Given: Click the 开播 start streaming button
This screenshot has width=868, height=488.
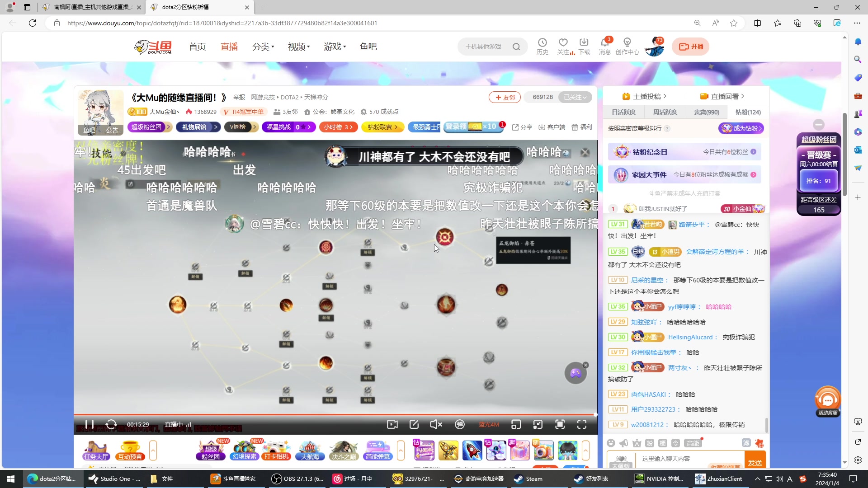Looking at the screenshot, I should (x=691, y=47).
